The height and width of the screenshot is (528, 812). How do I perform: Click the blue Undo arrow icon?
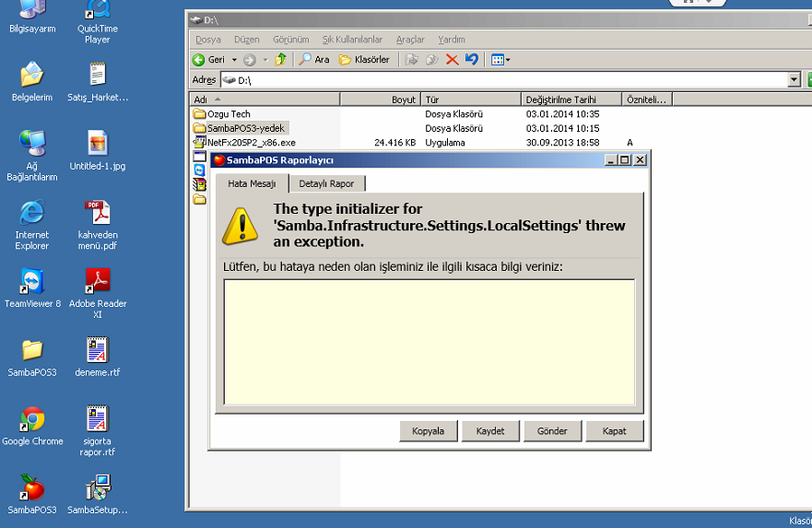tap(472, 60)
